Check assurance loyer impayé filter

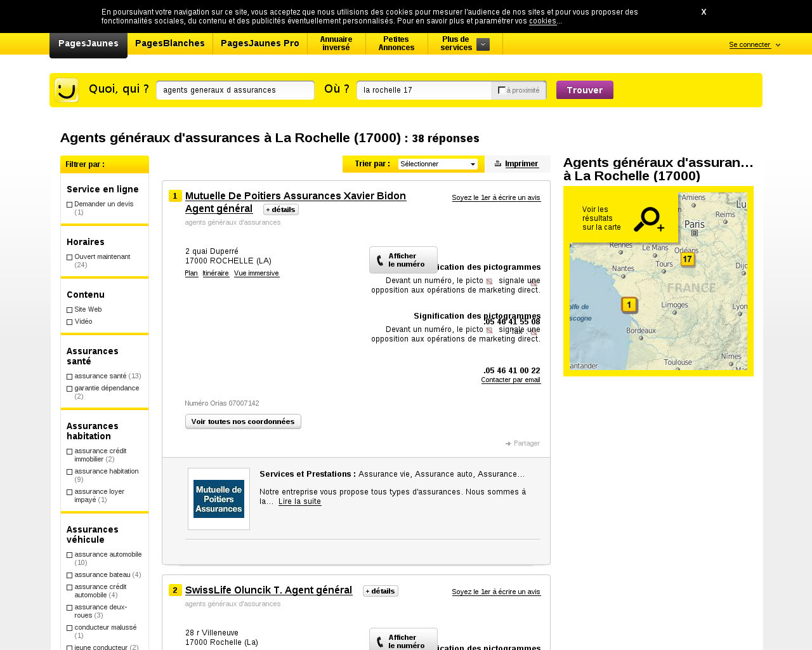pyautogui.click(x=70, y=493)
